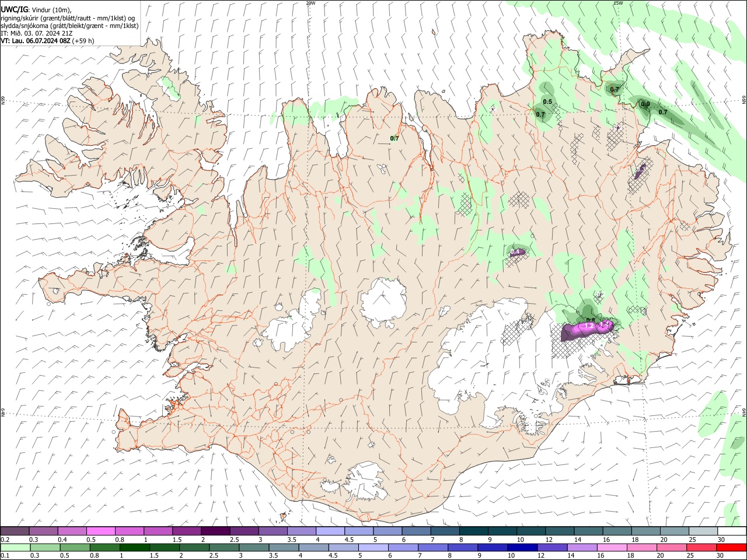747x560 pixels.
Task: Click the light green 0.3 rain legend swatch
Action: (x=46, y=548)
